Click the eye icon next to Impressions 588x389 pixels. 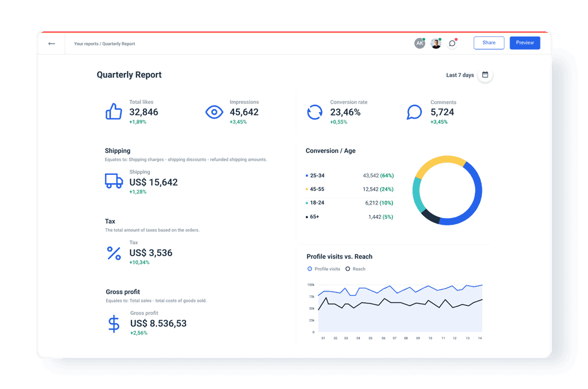point(214,111)
